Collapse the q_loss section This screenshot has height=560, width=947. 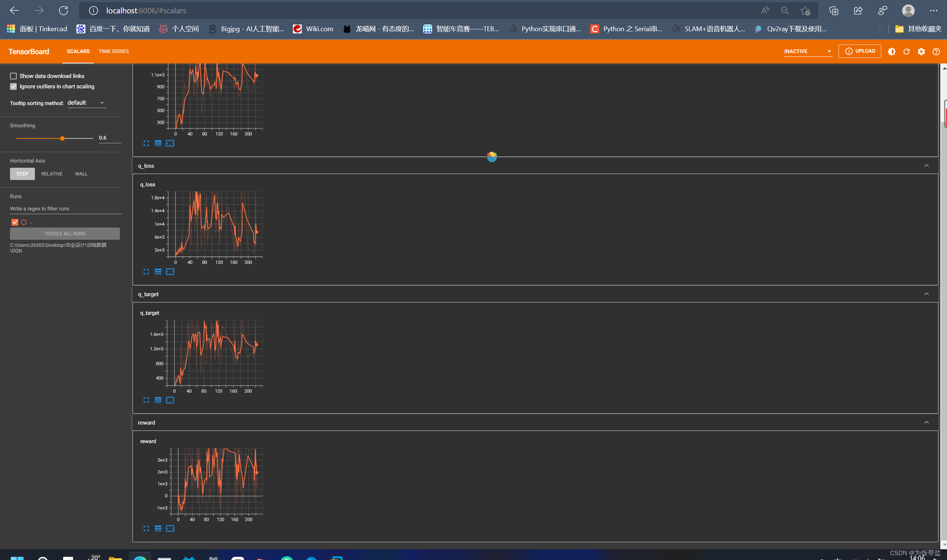pos(926,166)
